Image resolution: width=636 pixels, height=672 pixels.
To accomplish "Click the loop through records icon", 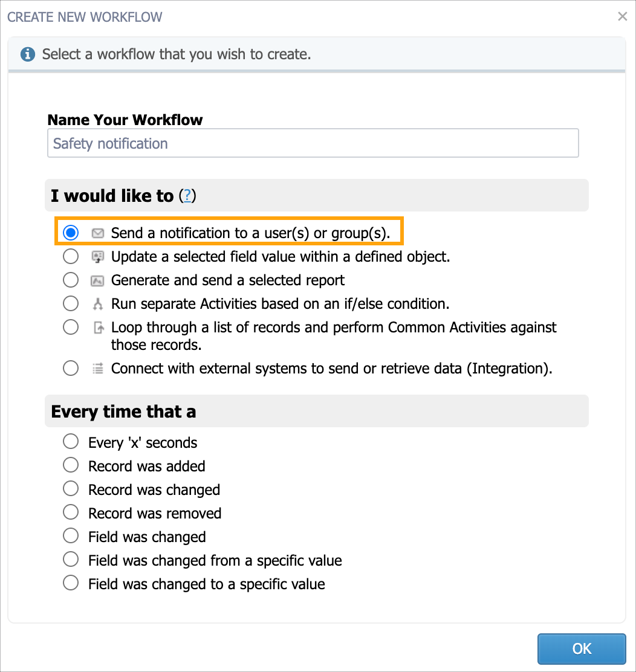I will [x=99, y=328].
